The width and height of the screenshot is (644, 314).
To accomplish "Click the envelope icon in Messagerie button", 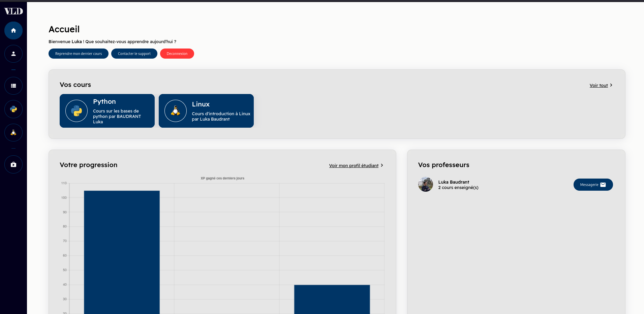I will pyautogui.click(x=603, y=185).
